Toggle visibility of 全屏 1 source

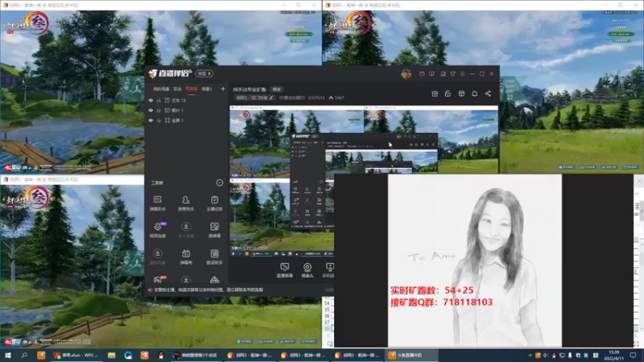point(151,121)
